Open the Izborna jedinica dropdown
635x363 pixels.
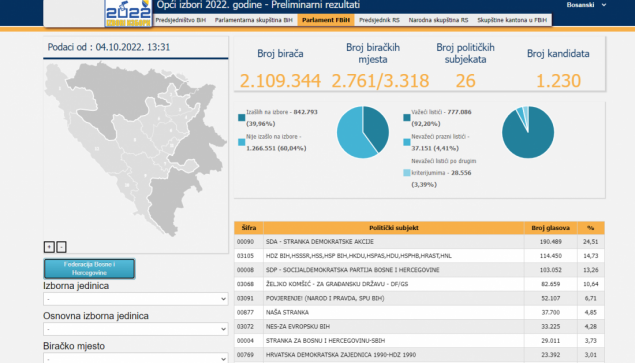tap(136, 299)
